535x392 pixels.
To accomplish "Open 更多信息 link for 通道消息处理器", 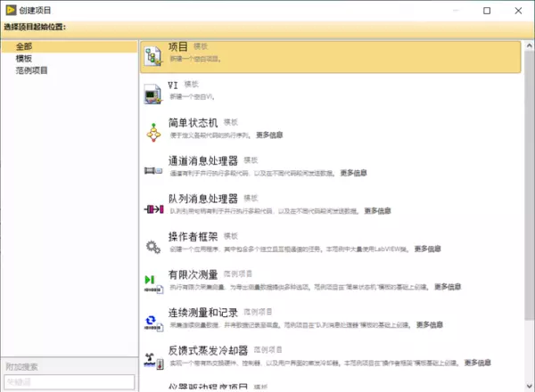I will point(353,173).
